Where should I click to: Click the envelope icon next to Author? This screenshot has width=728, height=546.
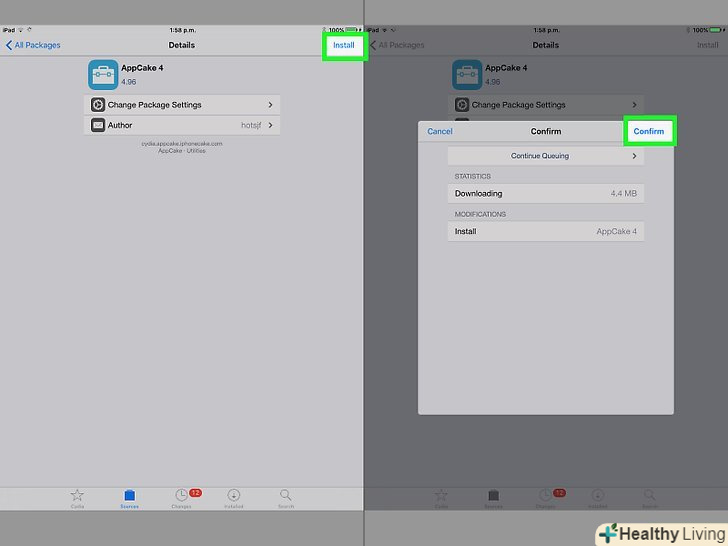coord(98,125)
